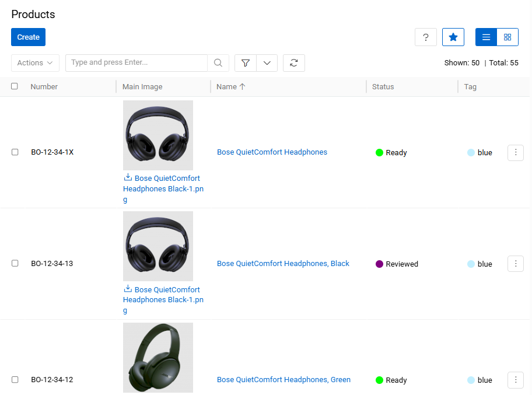Open headphones thumbnail for BO-12-34-1X
The height and width of the screenshot is (395, 532).
tap(158, 135)
